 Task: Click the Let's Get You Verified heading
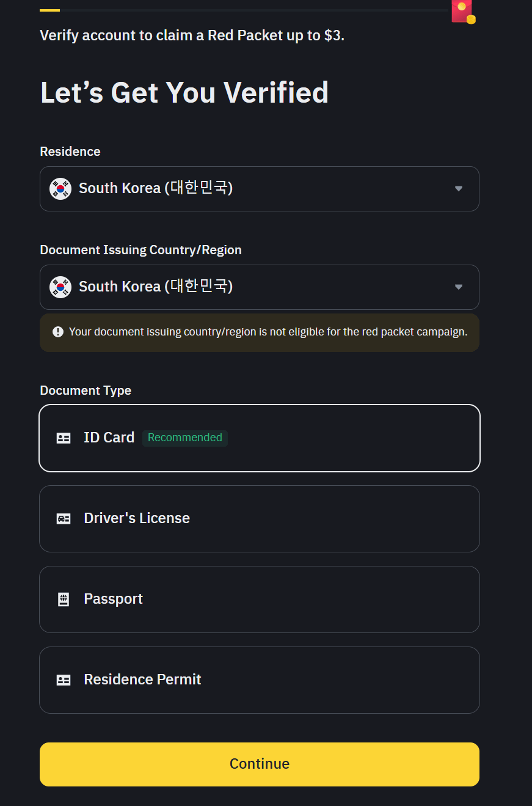(184, 92)
